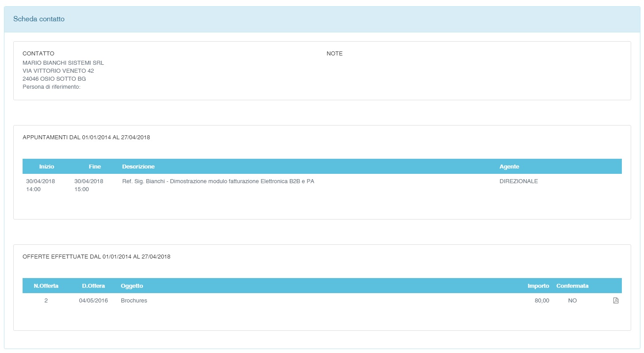Click the Scheda contatto panel title
644x353 pixels.
pyautogui.click(x=39, y=19)
